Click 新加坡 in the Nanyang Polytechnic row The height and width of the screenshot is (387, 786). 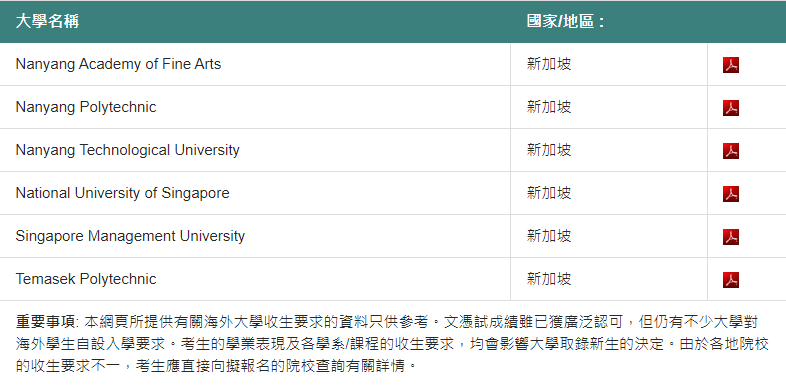pyautogui.click(x=549, y=107)
